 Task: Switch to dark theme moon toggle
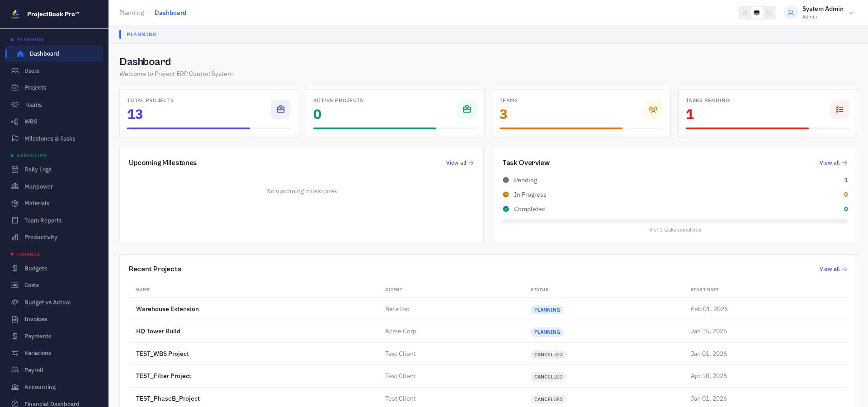click(769, 13)
